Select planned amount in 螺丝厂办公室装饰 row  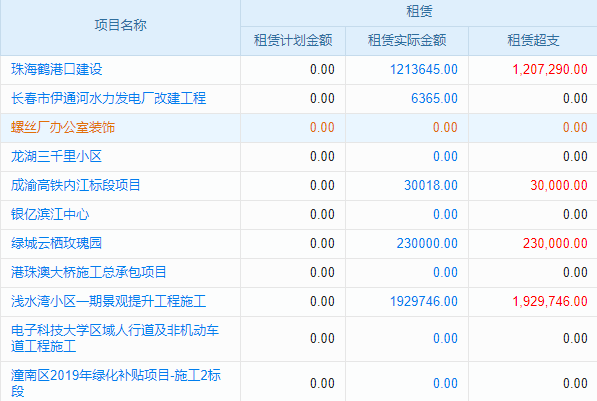tap(322, 127)
